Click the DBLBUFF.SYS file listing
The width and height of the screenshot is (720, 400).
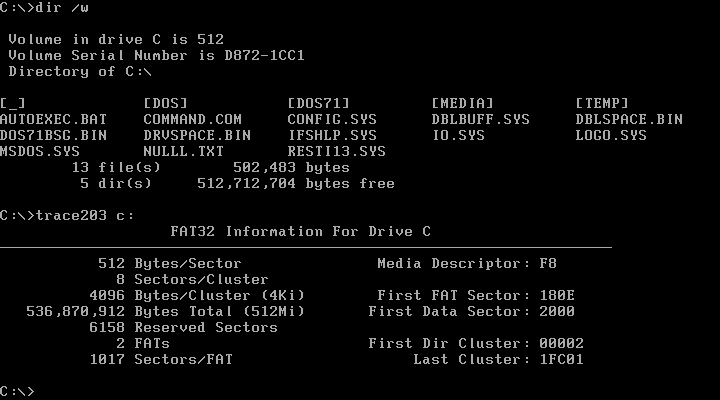(480, 119)
